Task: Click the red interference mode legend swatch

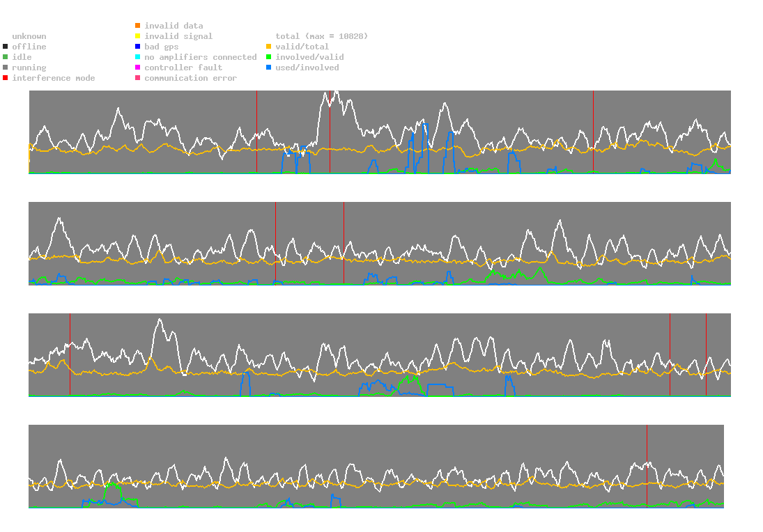Action: click(x=6, y=78)
